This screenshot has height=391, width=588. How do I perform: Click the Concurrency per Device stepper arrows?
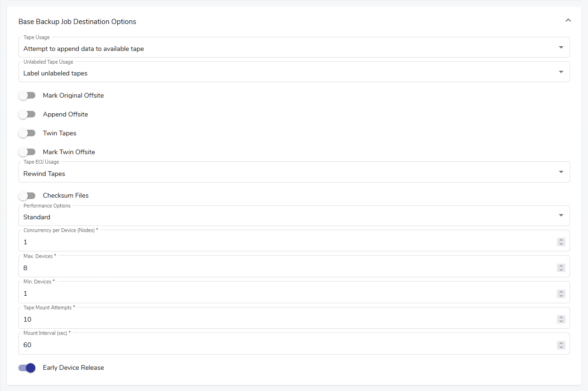[x=561, y=242]
